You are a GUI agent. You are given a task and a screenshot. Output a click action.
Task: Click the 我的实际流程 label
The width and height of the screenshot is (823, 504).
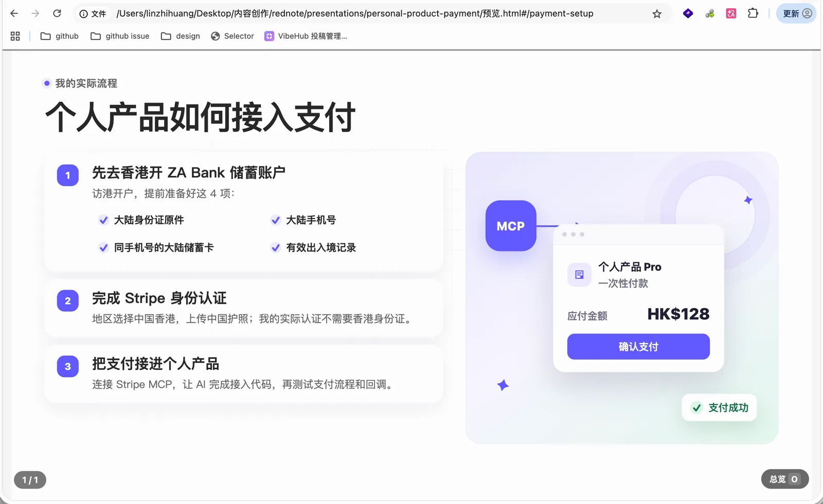point(86,83)
